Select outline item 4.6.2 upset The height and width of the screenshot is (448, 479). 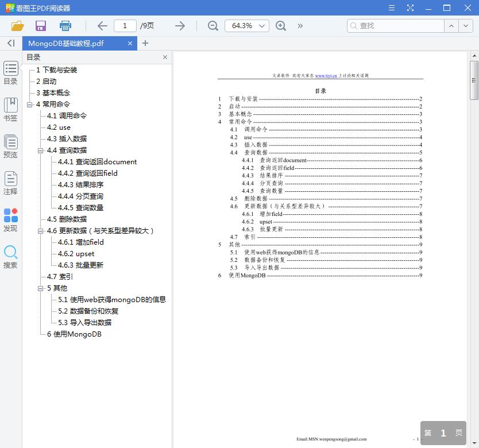point(76,254)
